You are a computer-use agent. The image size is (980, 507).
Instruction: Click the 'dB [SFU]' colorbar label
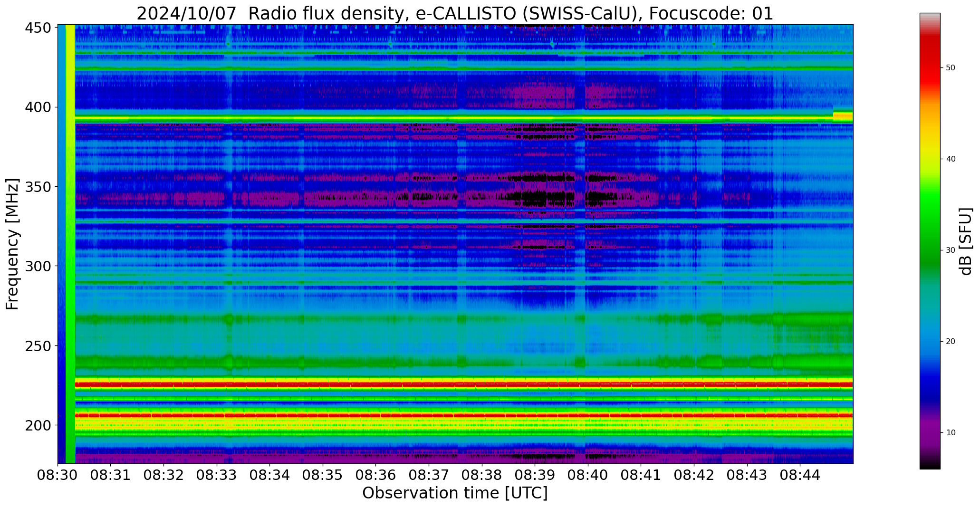tap(966, 241)
